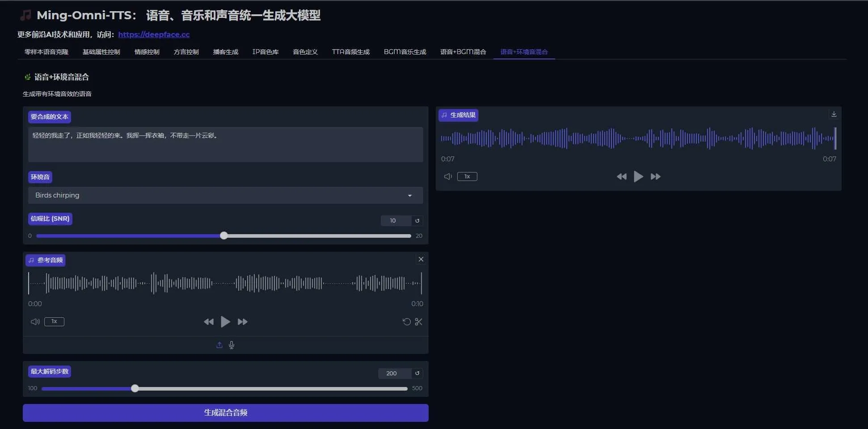Download the generated audio result

coord(834,114)
